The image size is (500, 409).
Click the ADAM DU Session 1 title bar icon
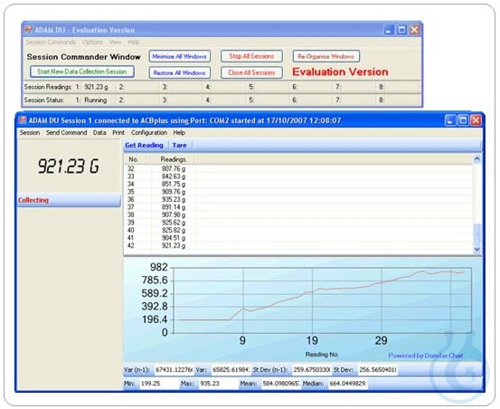22,120
